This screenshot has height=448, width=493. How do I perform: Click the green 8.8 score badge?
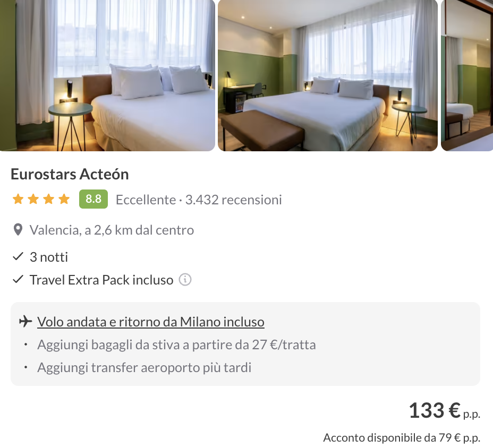click(93, 199)
